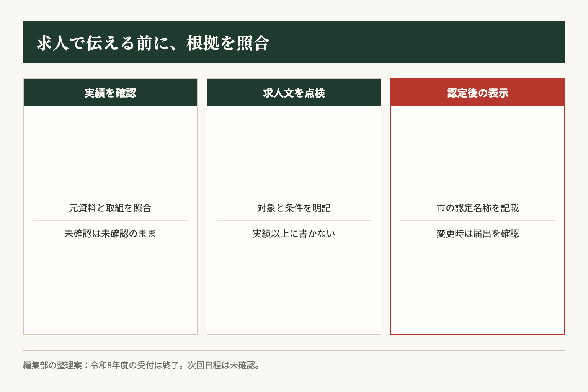
Task: Click the footer note starting with 編集部の整理案
Action: (x=142, y=365)
